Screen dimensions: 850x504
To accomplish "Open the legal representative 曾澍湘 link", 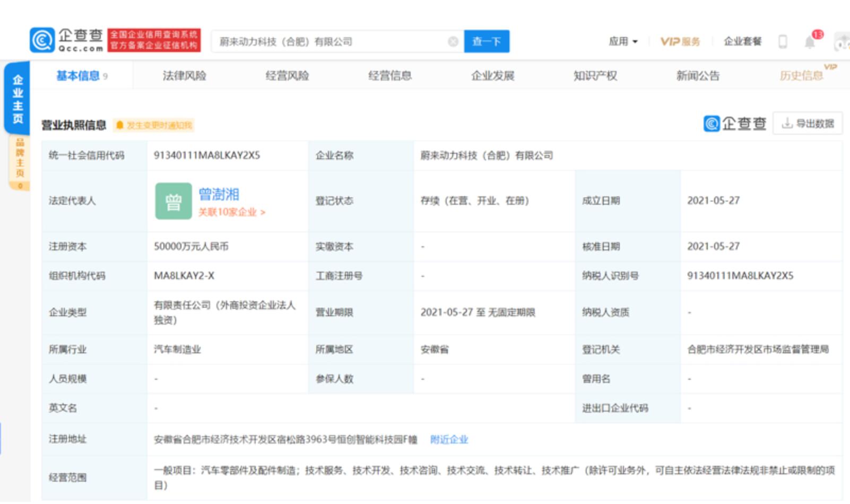I will click(219, 194).
